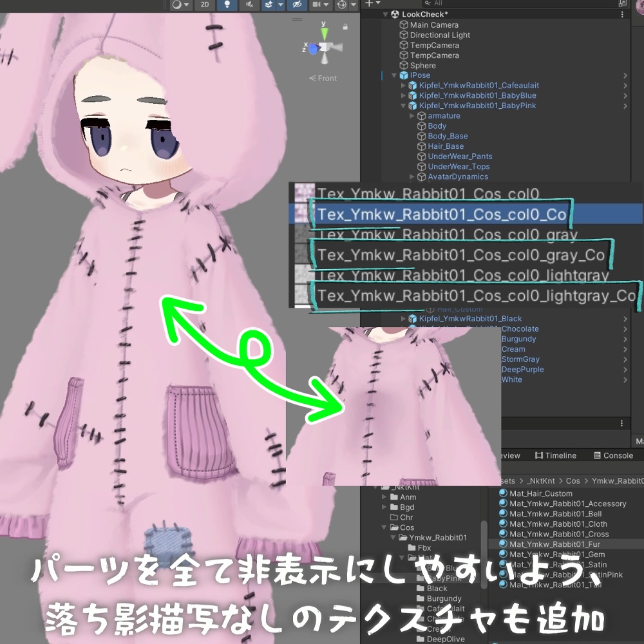The width and height of the screenshot is (644, 644).
Task: Collapse the IPose hierarchy item
Action: 393,75
